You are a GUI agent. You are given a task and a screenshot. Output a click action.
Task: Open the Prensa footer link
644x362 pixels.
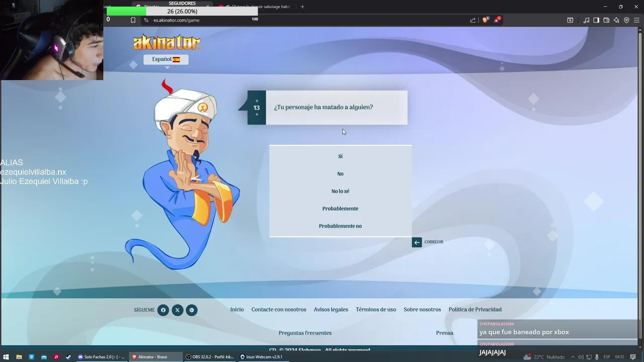[445, 333]
